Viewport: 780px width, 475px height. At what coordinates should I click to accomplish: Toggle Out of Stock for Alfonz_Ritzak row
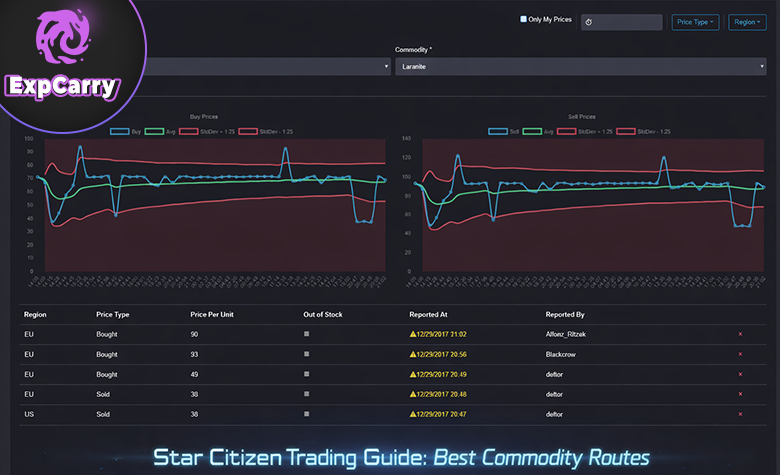306,334
